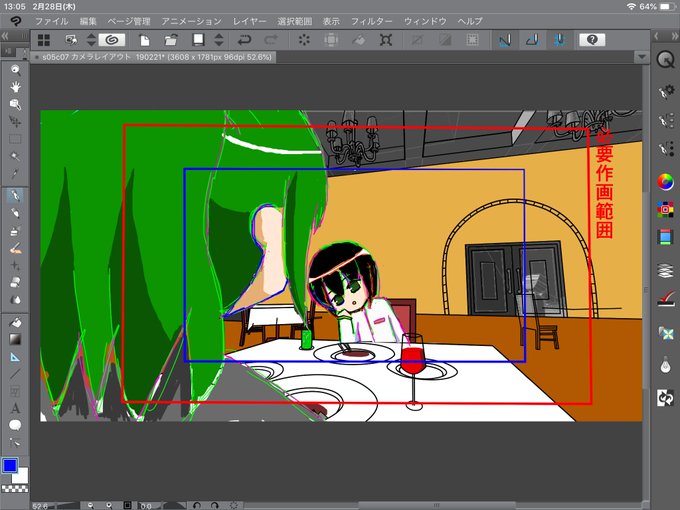This screenshot has height=510, width=680.
Task: Open the Quick Access panel icon
Action: coord(665,60)
